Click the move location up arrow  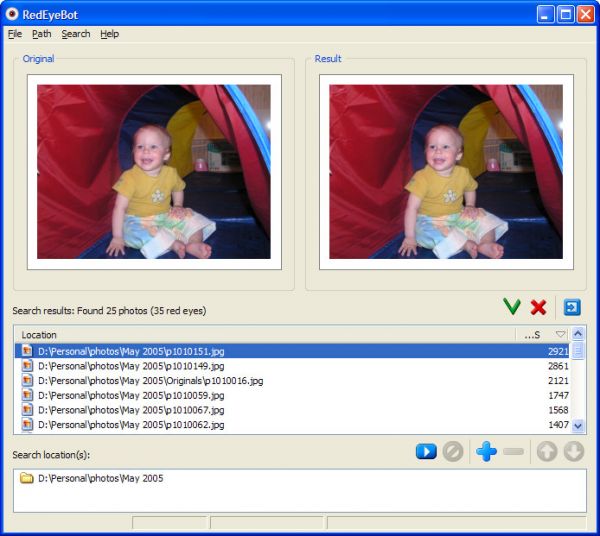[x=547, y=452]
